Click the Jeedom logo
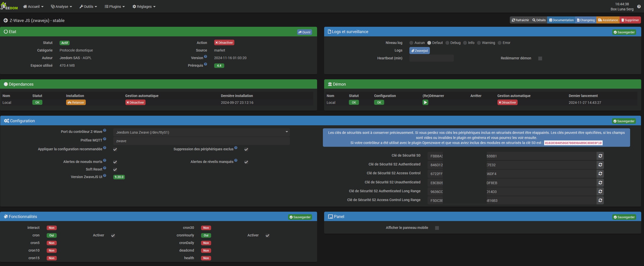This screenshot has height=266, width=644. click(9, 6)
